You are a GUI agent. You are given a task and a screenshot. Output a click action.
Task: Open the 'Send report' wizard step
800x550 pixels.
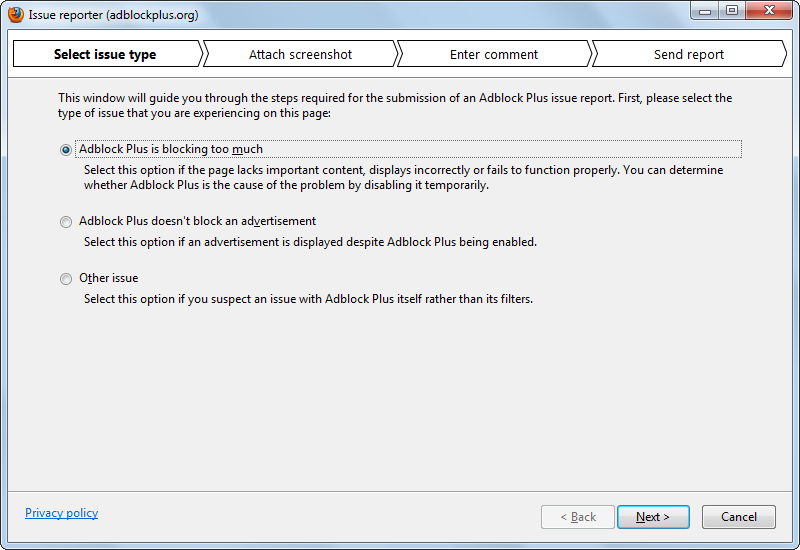point(688,54)
